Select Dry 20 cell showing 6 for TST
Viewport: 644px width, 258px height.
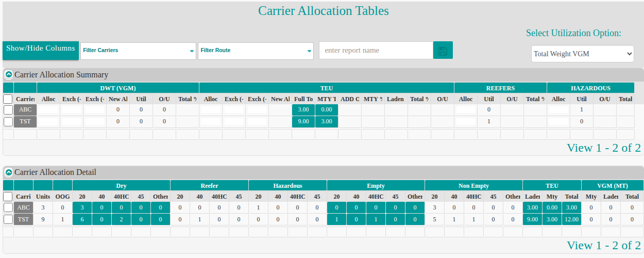82,219
